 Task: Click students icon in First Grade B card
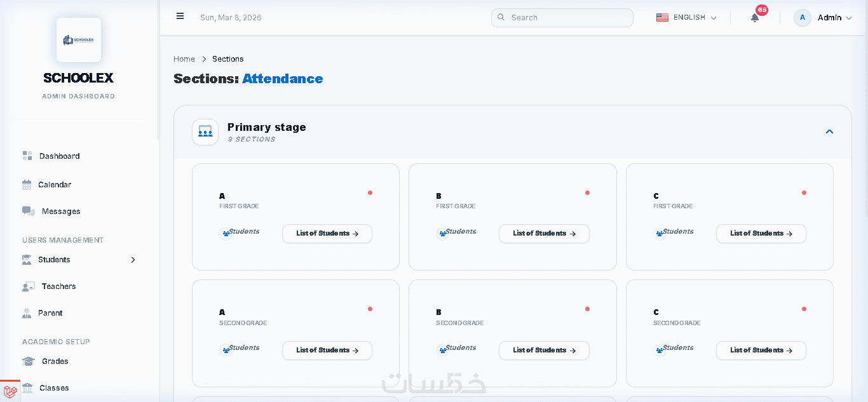tap(442, 234)
